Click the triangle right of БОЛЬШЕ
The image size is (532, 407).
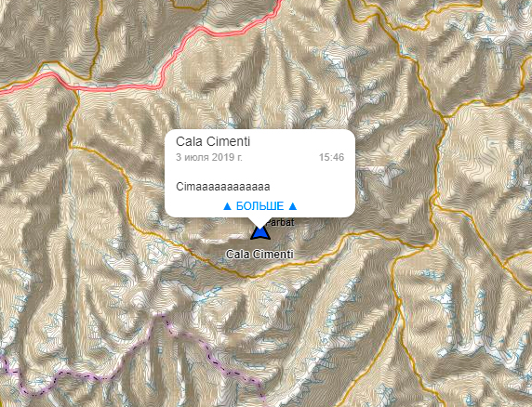tap(293, 206)
